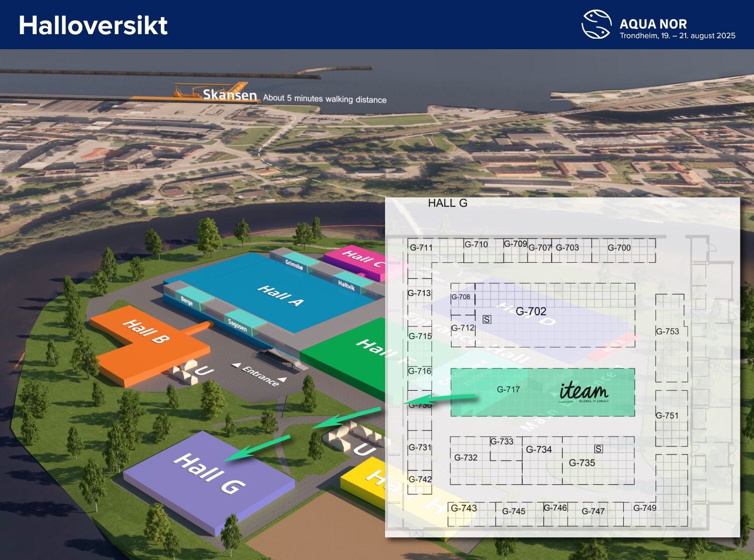
Task: Click the Grimsbø room label
Action: click(x=294, y=264)
